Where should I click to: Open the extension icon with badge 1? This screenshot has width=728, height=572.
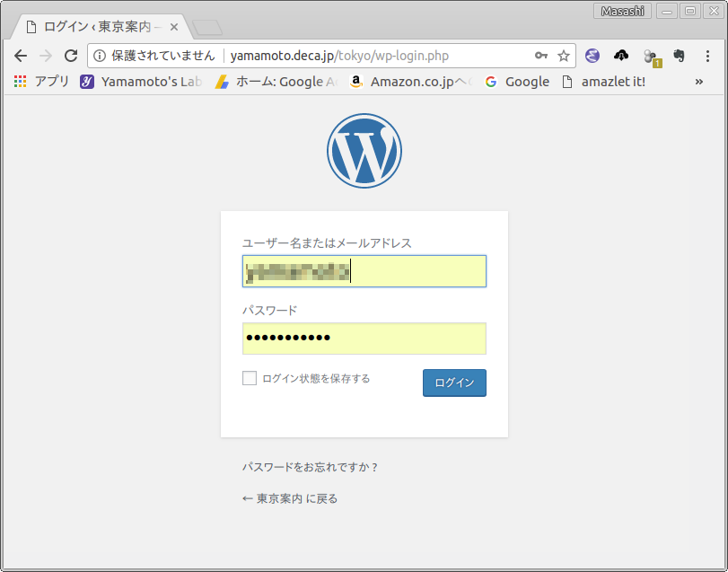pyautogui.click(x=652, y=57)
